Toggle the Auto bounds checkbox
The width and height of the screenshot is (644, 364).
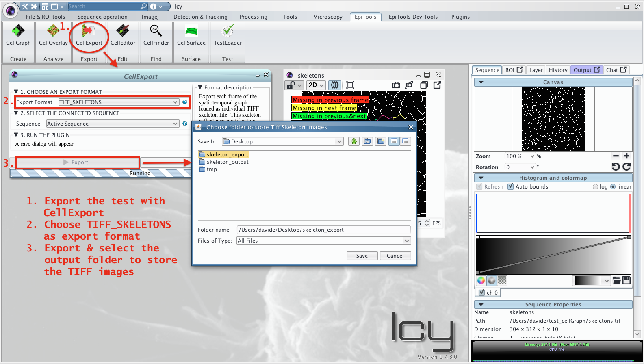click(x=510, y=186)
